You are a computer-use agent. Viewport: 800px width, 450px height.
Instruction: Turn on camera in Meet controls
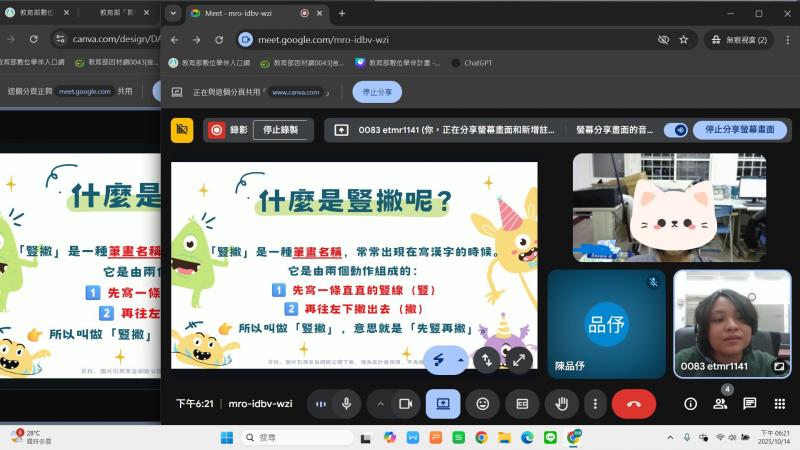click(406, 404)
